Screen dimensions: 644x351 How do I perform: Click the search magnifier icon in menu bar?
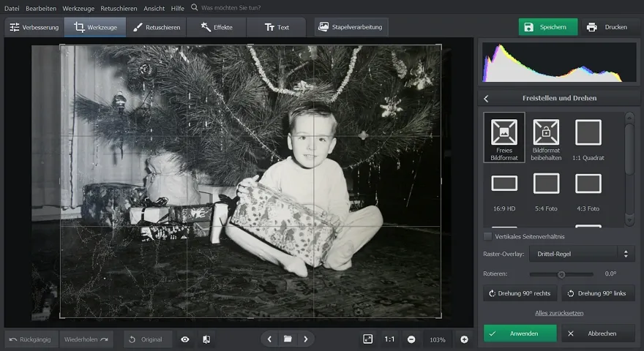pos(194,7)
